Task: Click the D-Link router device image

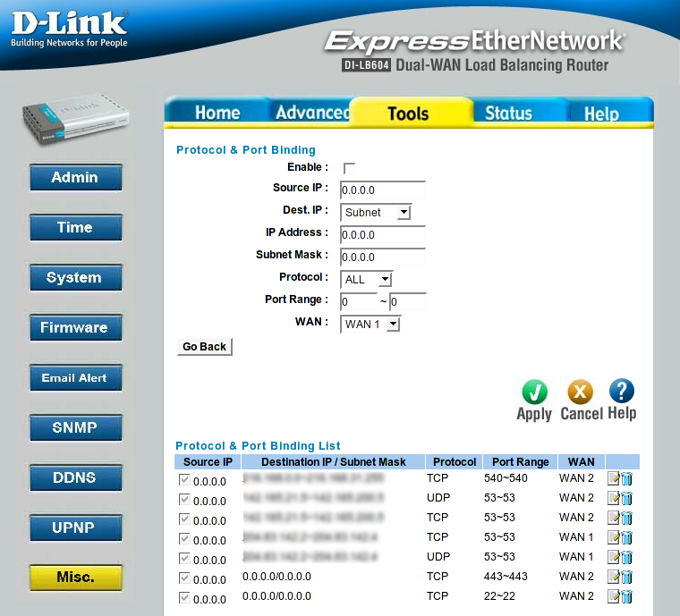Action: pyautogui.click(x=75, y=118)
